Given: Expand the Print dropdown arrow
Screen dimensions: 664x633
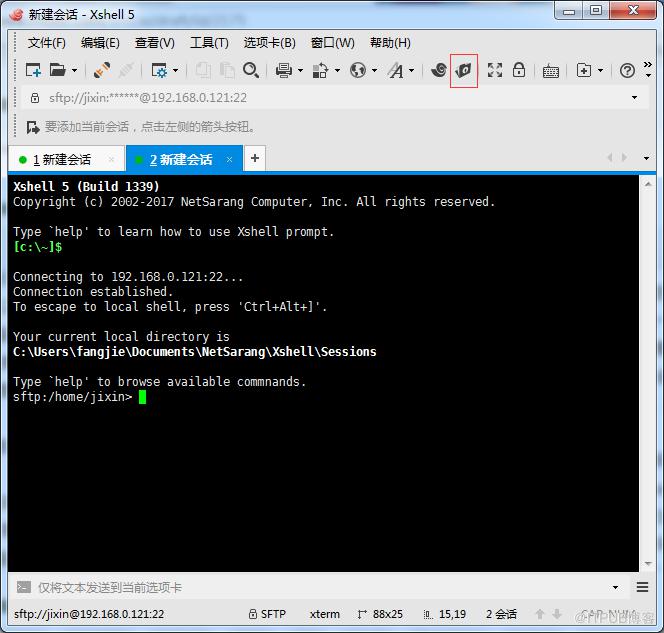Looking at the screenshot, I should [x=300, y=70].
